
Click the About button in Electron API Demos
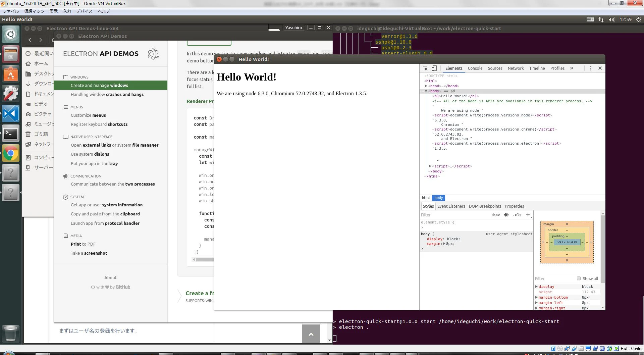click(x=110, y=277)
